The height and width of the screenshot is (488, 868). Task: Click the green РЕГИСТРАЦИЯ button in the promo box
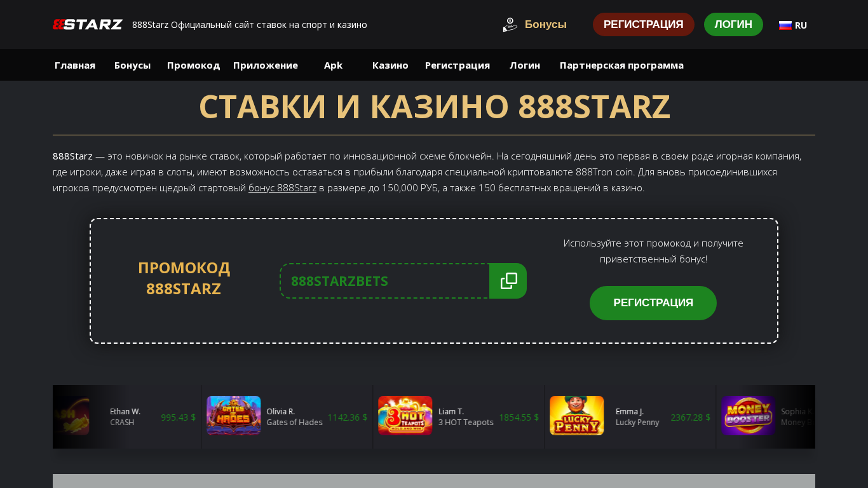tap(653, 303)
